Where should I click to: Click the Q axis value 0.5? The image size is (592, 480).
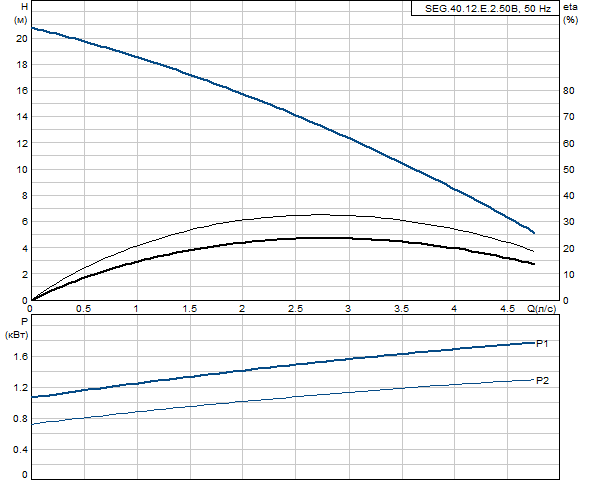pyautogui.click(x=83, y=309)
